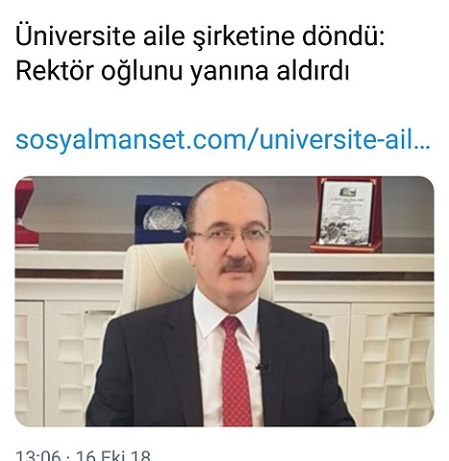This screenshot has width=449, height=461.
Task: Click the blue box with silver plate
Action: pos(162,219)
